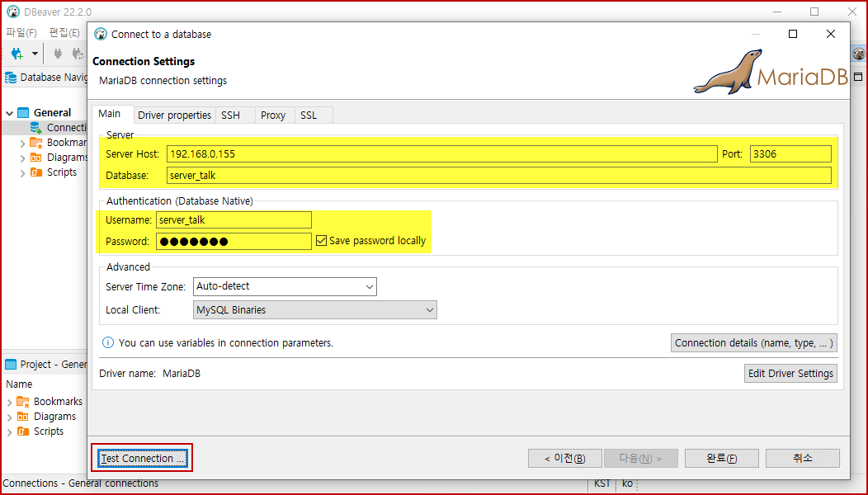The width and height of the screenshot is (868, 495).
Task: Click the info icon beside variables hint
Action: (108, 342)
